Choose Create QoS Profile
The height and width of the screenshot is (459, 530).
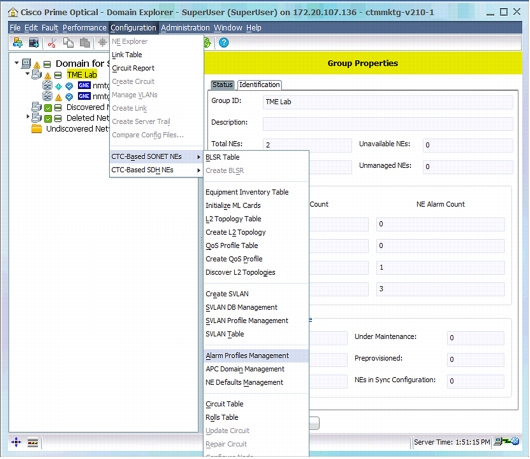tap(257, 259)
